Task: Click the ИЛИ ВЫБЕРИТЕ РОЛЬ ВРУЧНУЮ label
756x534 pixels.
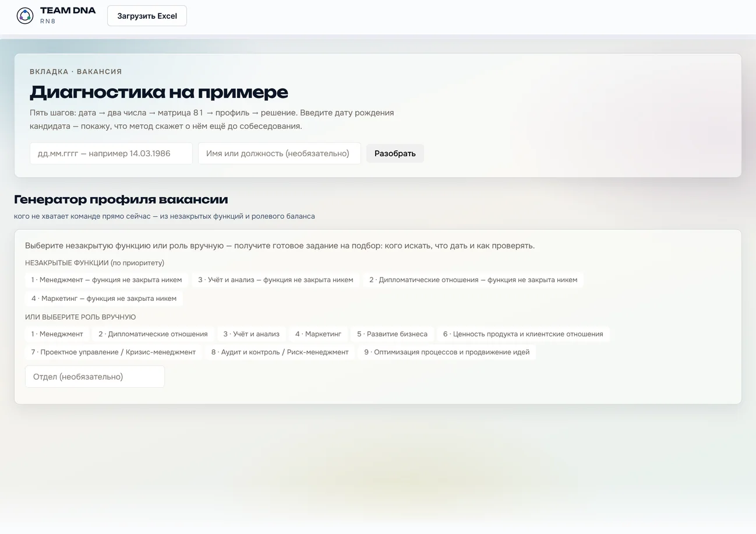Action: coord(80,317)
